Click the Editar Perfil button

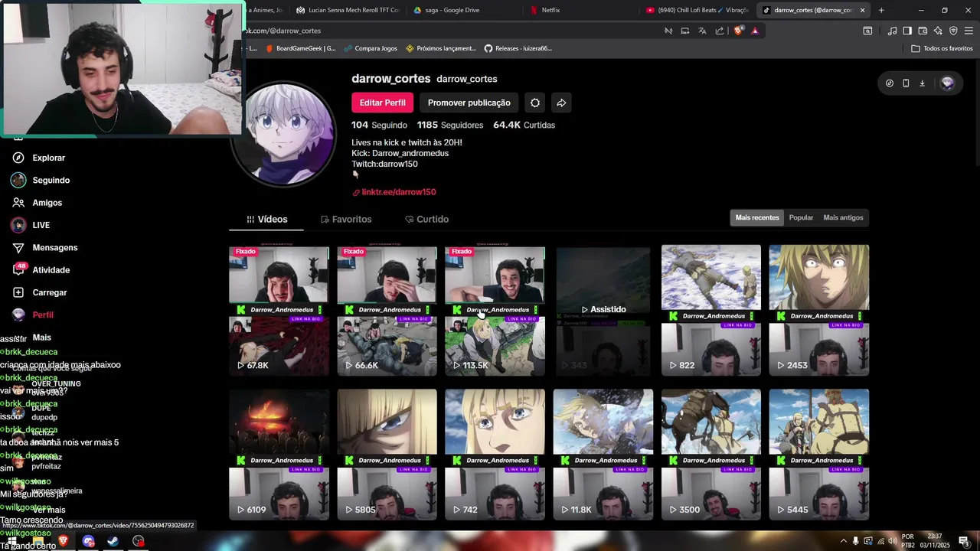382,103
